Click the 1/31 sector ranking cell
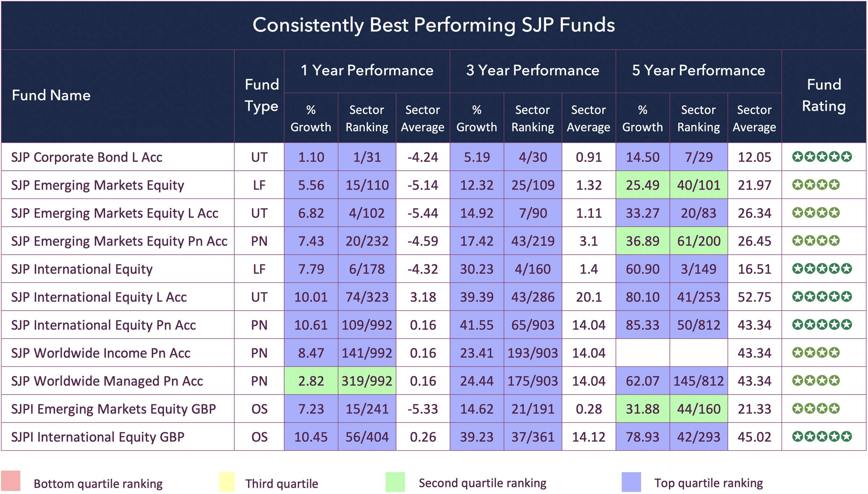Screen dimensions: 868x494 367,157
